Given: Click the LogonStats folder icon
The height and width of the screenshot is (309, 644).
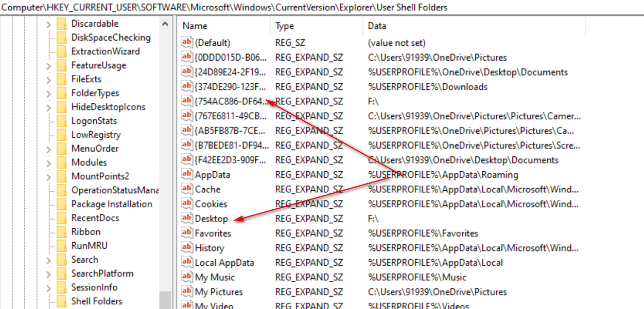Looking at the screenshot, I should point(62,121).
